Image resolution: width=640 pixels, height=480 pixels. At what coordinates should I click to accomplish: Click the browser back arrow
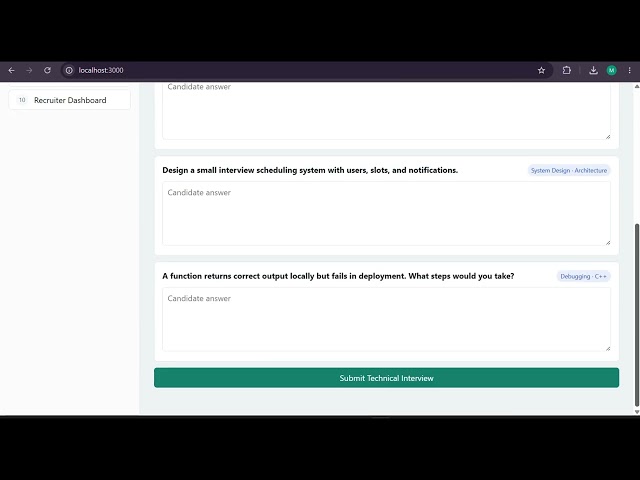(x=11, y=70)
